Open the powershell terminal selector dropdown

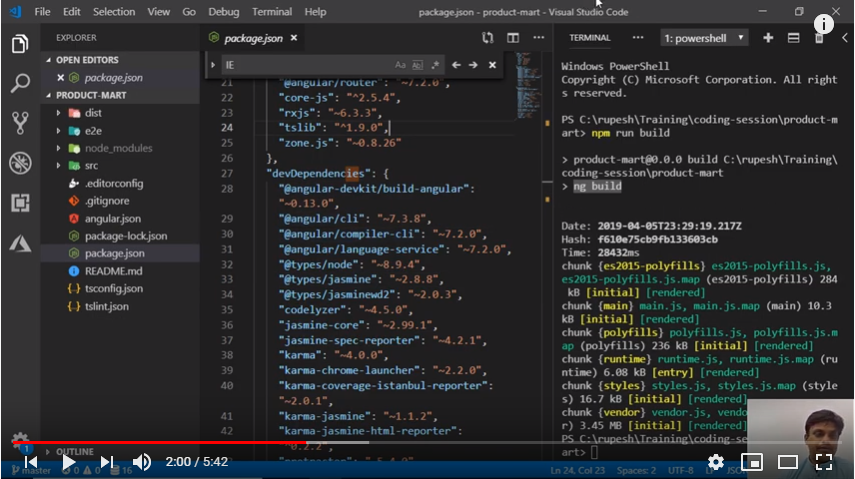click(x=702, y=38)
